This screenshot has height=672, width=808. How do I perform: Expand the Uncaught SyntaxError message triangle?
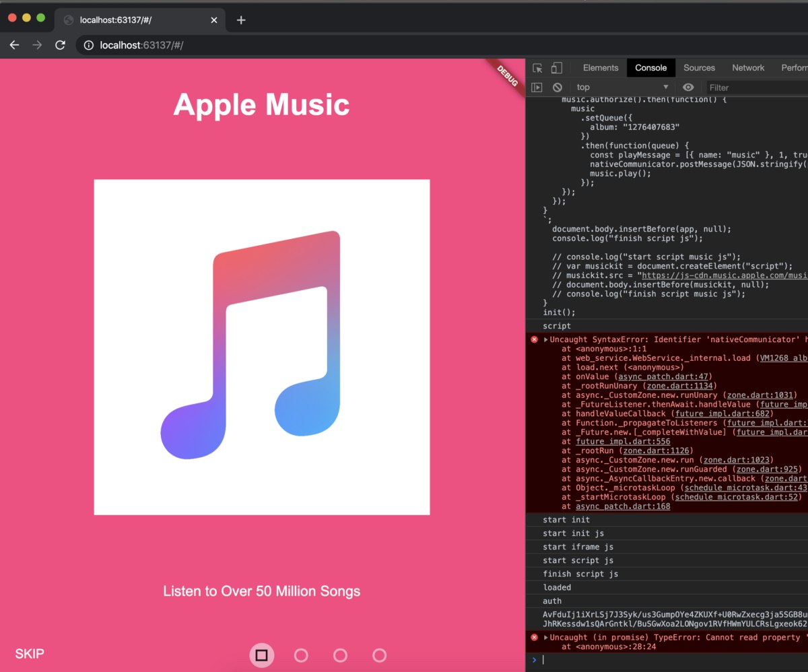coord(546,340)
